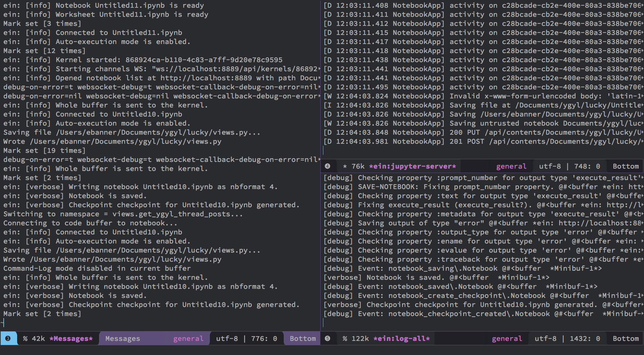Click the 12:03:11.495 NotebookApp activity line
Viewport: 644px width, 355px height.
point(484,87)
